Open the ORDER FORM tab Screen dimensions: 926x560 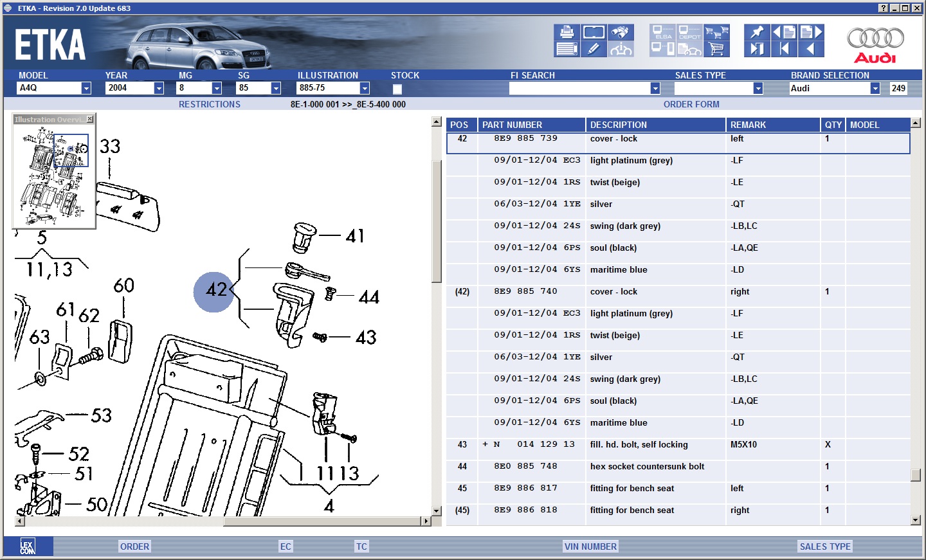click(x=691, y=104)
